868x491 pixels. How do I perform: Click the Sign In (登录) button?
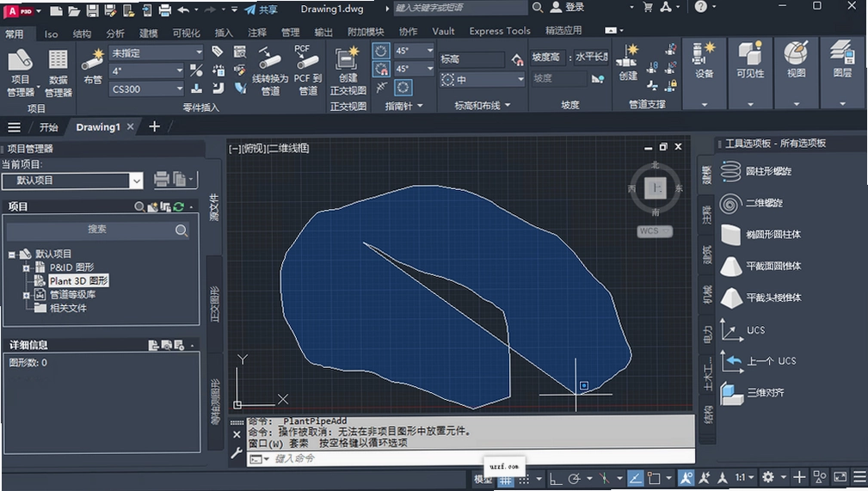click(568, 7)
